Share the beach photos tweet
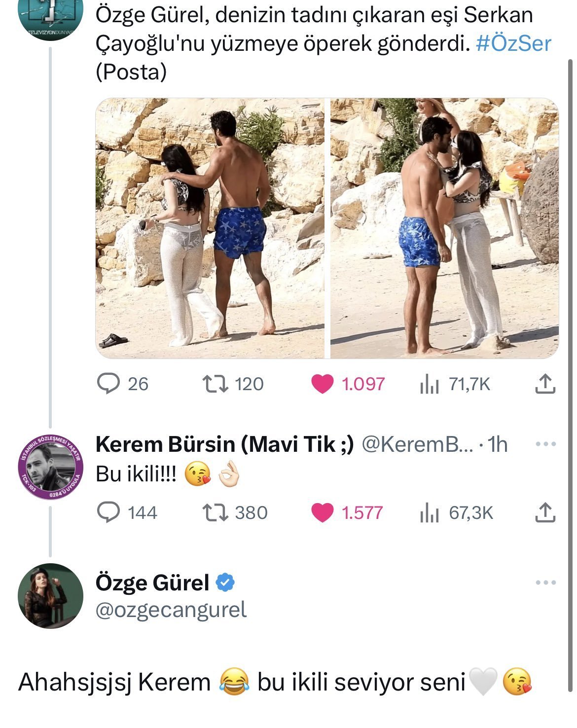This screenshot has width=577, height=728. coord(545,384)
